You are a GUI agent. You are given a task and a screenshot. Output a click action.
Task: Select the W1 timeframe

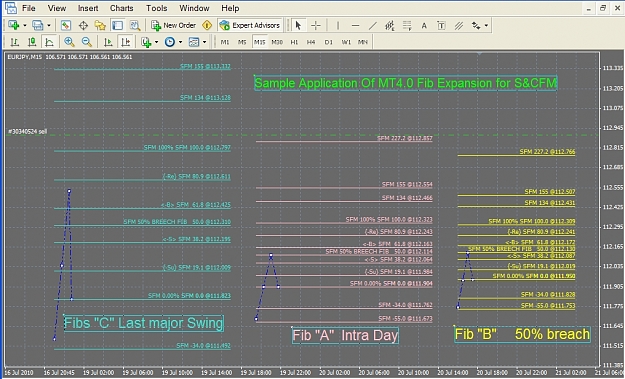[x=346, y=42]
